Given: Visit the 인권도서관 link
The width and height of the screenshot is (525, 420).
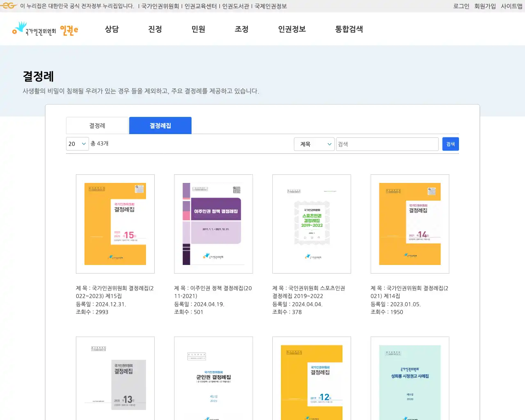Looking at the screenshot, I should coord(238,6).
